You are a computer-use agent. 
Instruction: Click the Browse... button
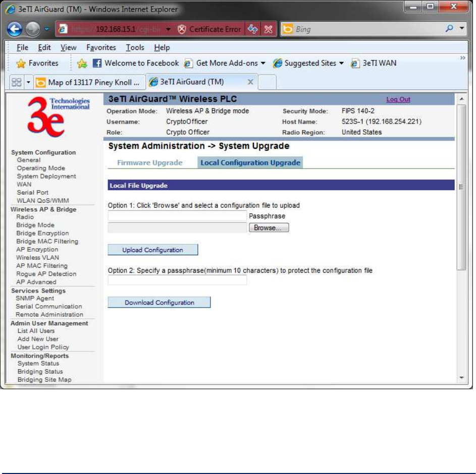coord(269,227)
